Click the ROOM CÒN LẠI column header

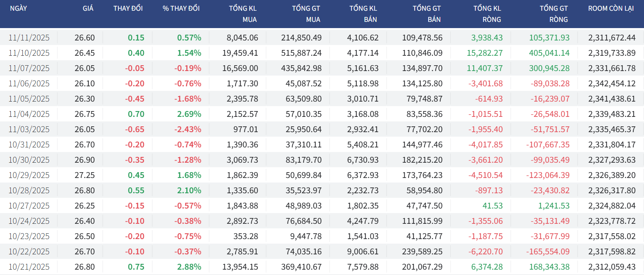[611, 8]
